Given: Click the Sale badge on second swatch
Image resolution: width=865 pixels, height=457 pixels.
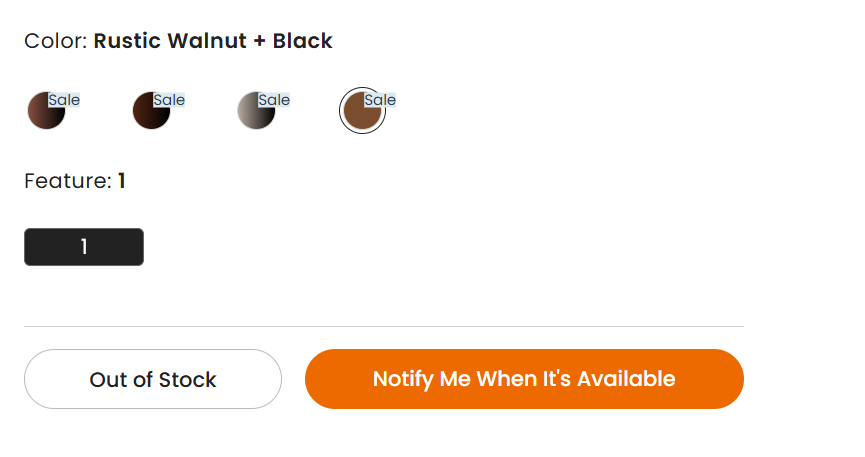Looking at the screenshot, I should point(169,100).
